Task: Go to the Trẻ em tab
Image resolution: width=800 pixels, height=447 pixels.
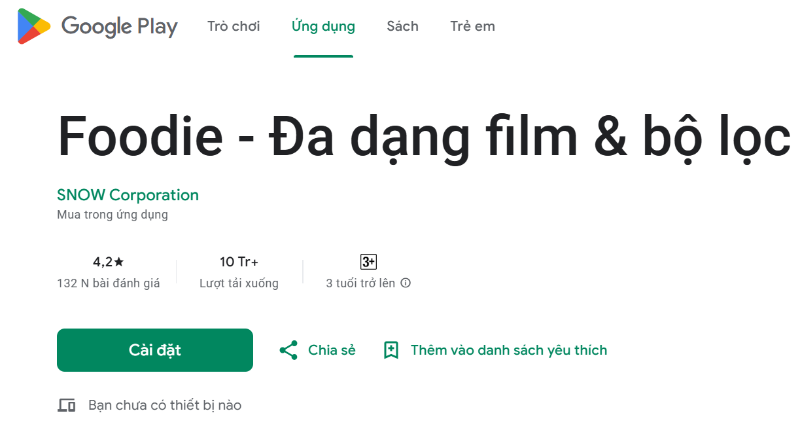Action: click(472, 26)
